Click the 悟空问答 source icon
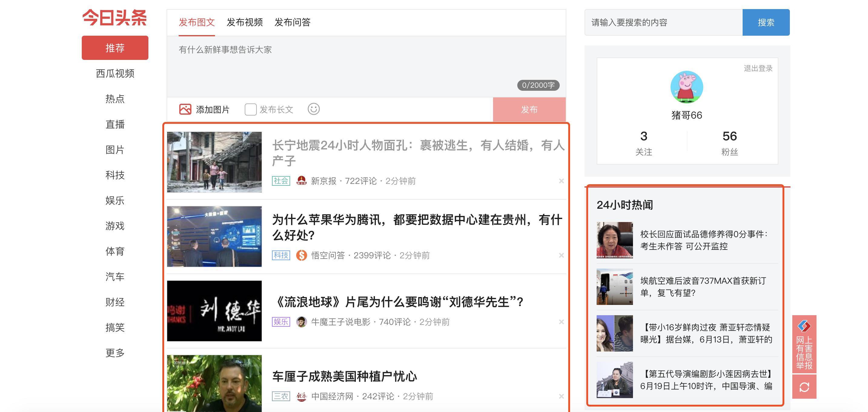This screenshot has height=412, width=868. click(x=302, y=255)
